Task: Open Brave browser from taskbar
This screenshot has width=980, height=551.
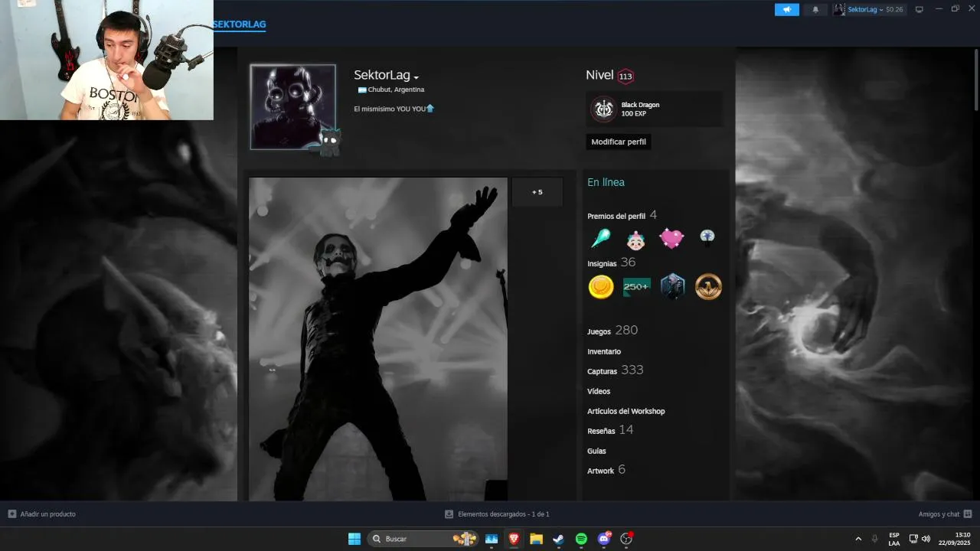Action: click(x=514, y=539)
